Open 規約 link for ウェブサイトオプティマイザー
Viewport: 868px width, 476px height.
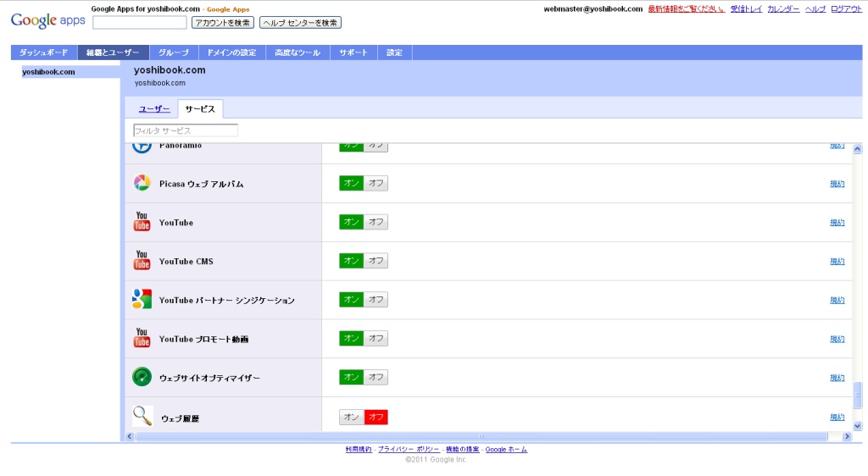click(837, 378)
